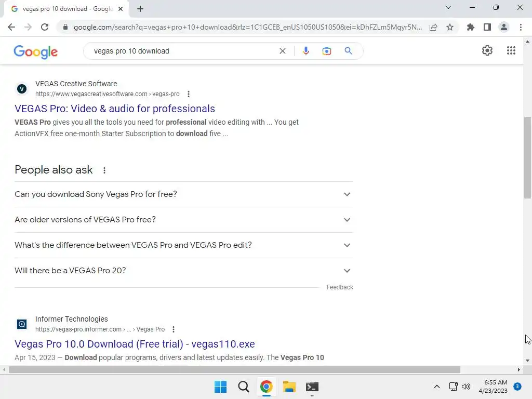This screenshot has height=399, width=532.
Task: Expand 'difference between VEGAS Pro and VEGAS Pro edit'
Action: tap(184, 245)
